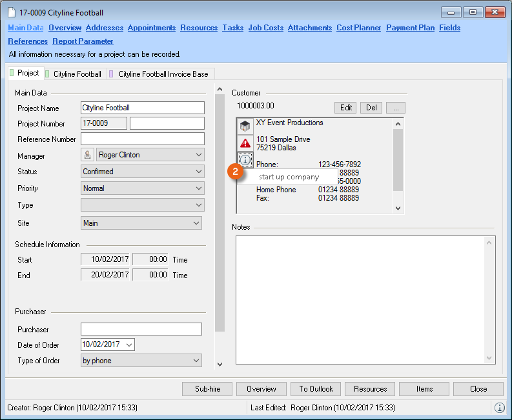
Task: Click the customer info icon
Action: click(245, 159)
